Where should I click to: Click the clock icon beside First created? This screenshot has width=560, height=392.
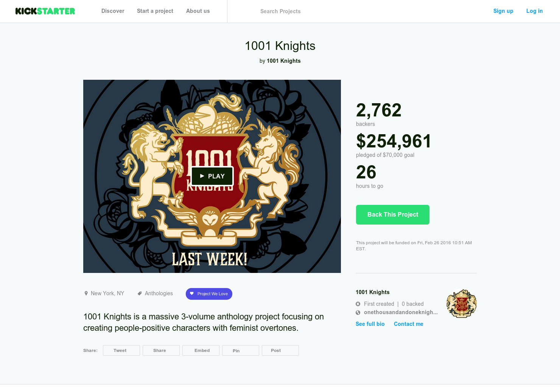358,304
